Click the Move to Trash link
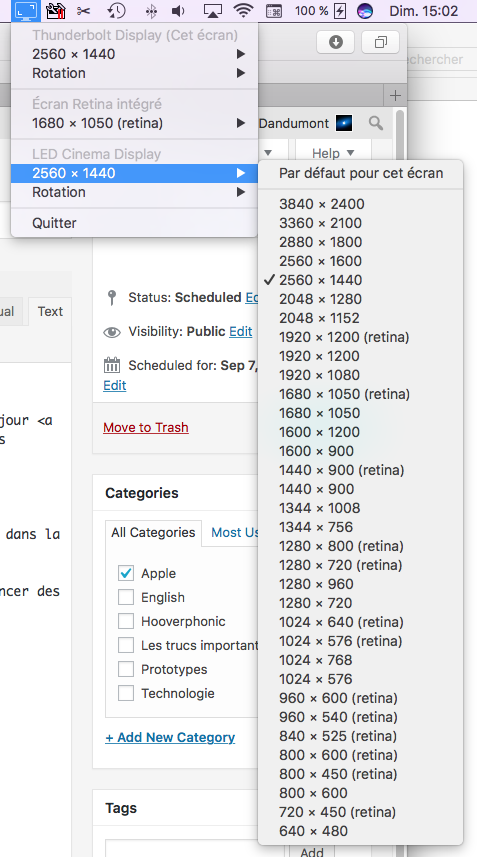 click(146, 427)
